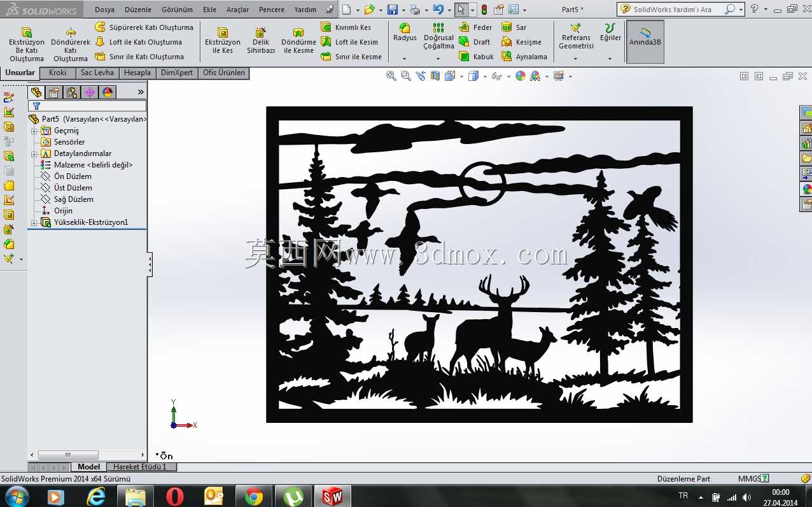Screen dimensions: 812x507
Task: Click the Kabuk shell tool
Action: [x=476, y=57]
